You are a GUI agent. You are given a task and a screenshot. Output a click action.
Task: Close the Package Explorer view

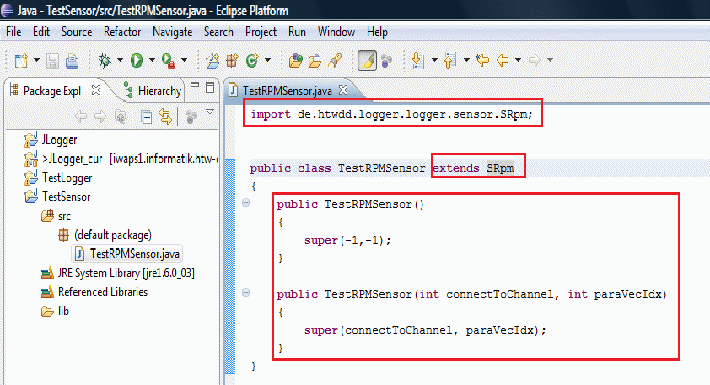click(x=96, y=90)
